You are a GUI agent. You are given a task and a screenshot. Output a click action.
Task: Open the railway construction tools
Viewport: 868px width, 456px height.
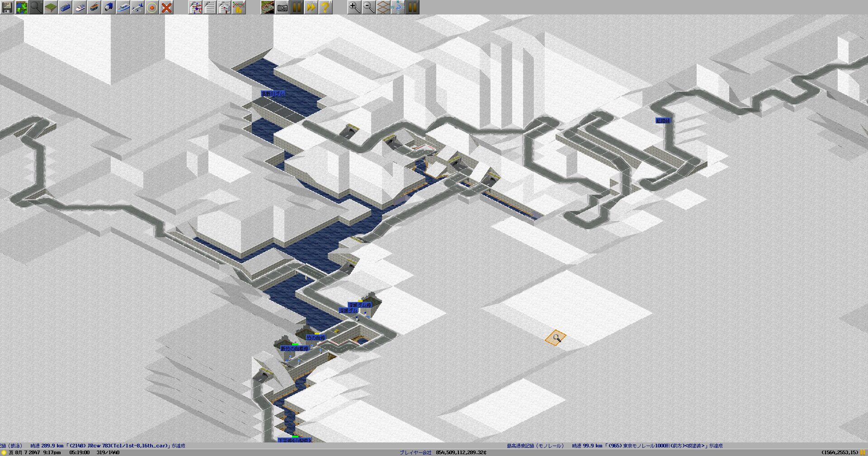(x=65, y=7)
